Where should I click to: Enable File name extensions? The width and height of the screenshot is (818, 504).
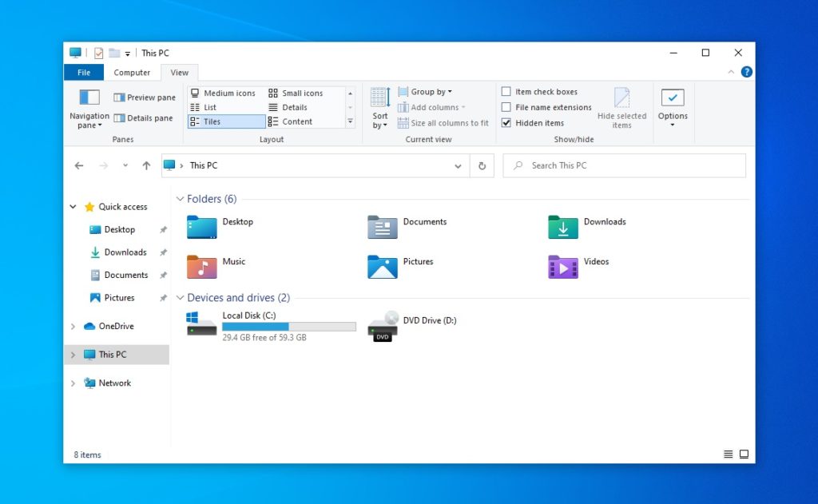[506, 107]
